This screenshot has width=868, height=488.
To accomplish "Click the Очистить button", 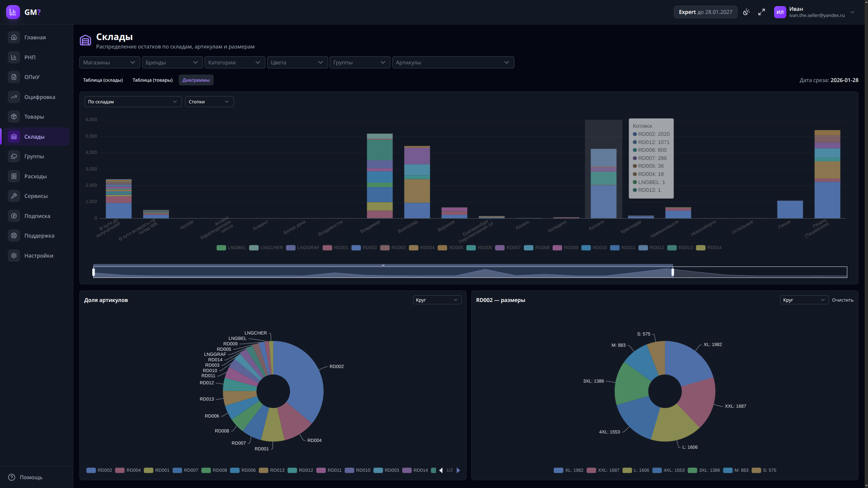I will [x=843, y=300].
